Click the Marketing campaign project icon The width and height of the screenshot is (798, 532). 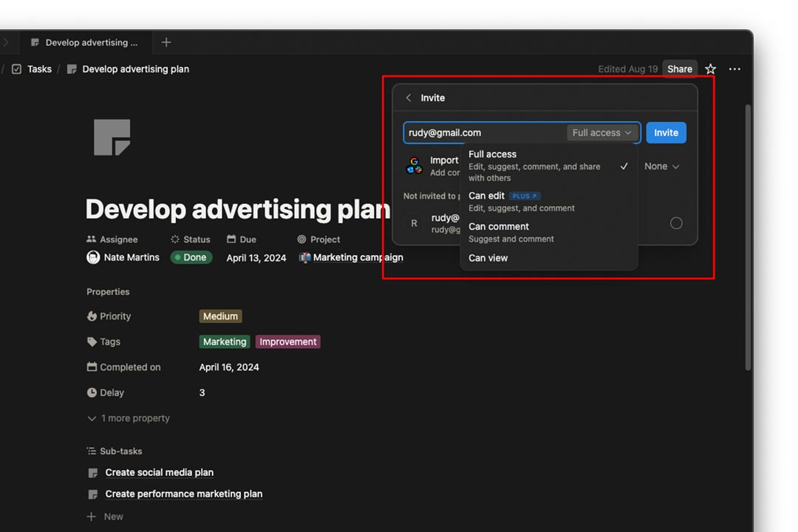point(304,258)
